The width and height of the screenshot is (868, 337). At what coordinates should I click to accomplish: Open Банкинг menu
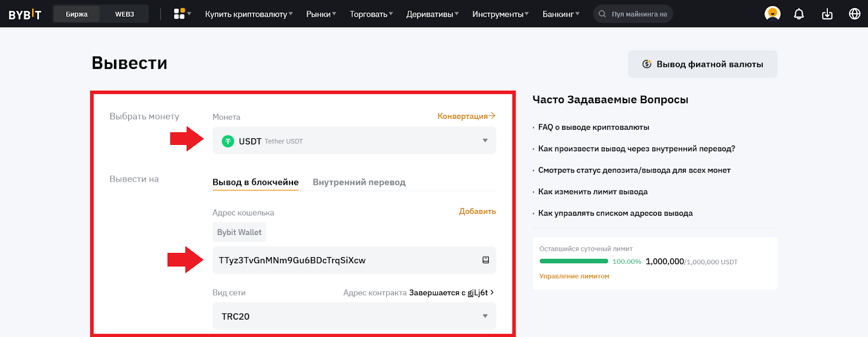[561, 14]
